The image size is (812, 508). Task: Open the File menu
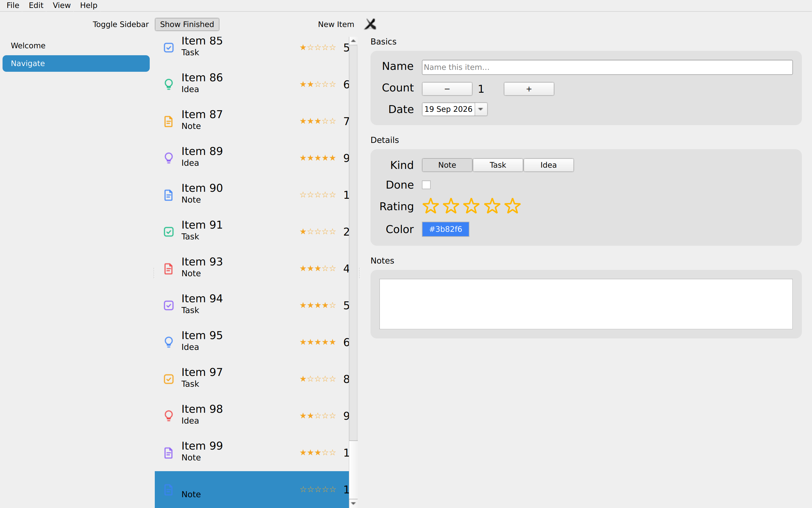(x=13, y=5)
